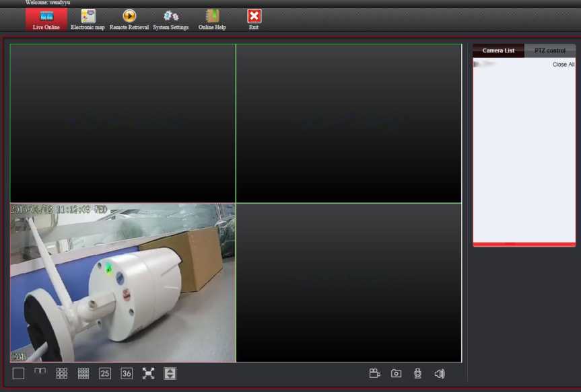Click the Exit red X icon
The height and width of the screenshot is (392, 581).
coord(254,17)
